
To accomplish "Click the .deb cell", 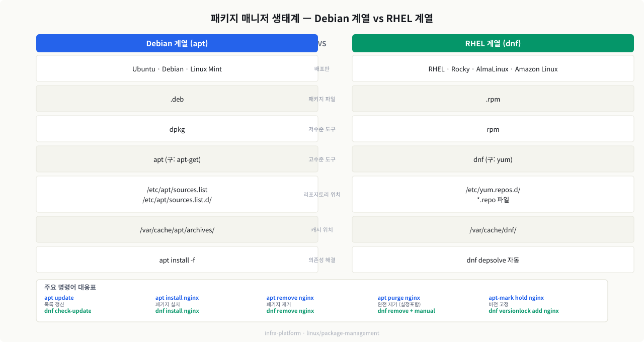I will tap(177, 99).
